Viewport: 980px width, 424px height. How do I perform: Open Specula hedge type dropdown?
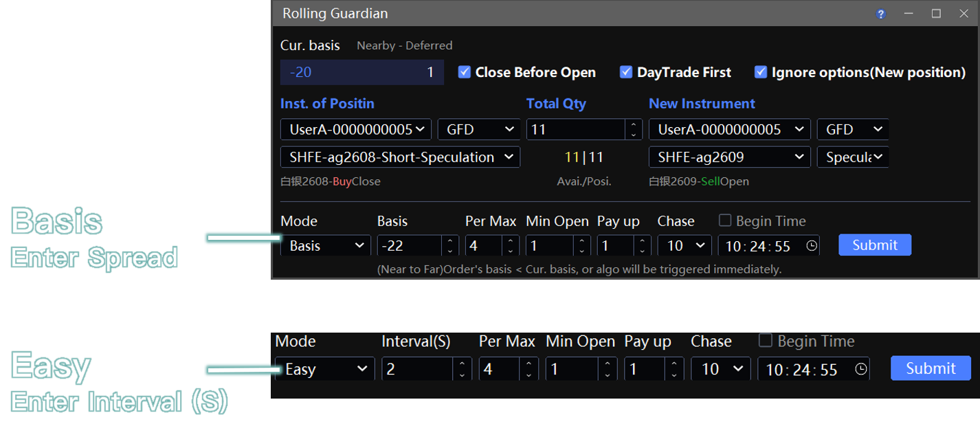(853, 157)
